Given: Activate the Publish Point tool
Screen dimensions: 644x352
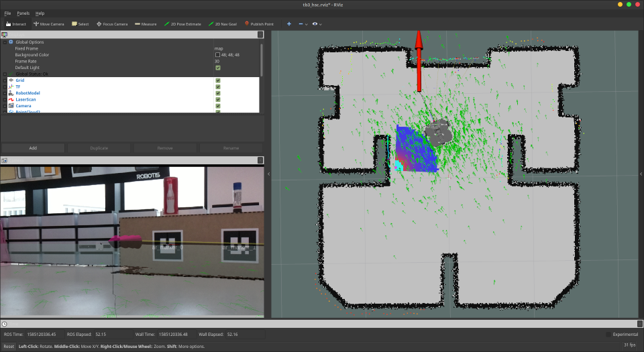Looking at the screenshot, I should [x=259, y=23].
